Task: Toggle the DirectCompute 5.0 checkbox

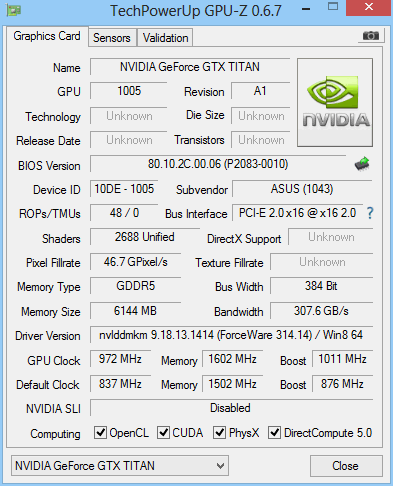Action: [275, 433]
